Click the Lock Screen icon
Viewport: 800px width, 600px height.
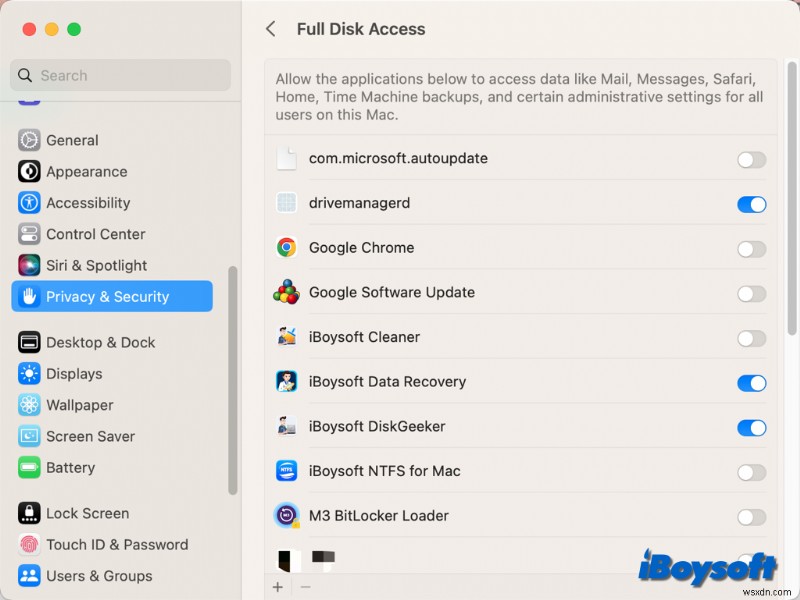[x=29, y=513]
